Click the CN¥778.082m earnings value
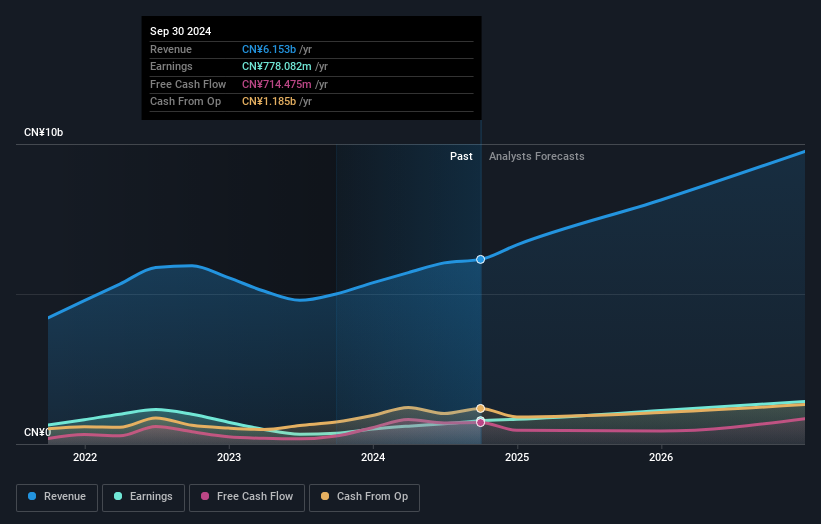This screenshot has width=821, height=524. pyautogui.click(x=276, y=66)
